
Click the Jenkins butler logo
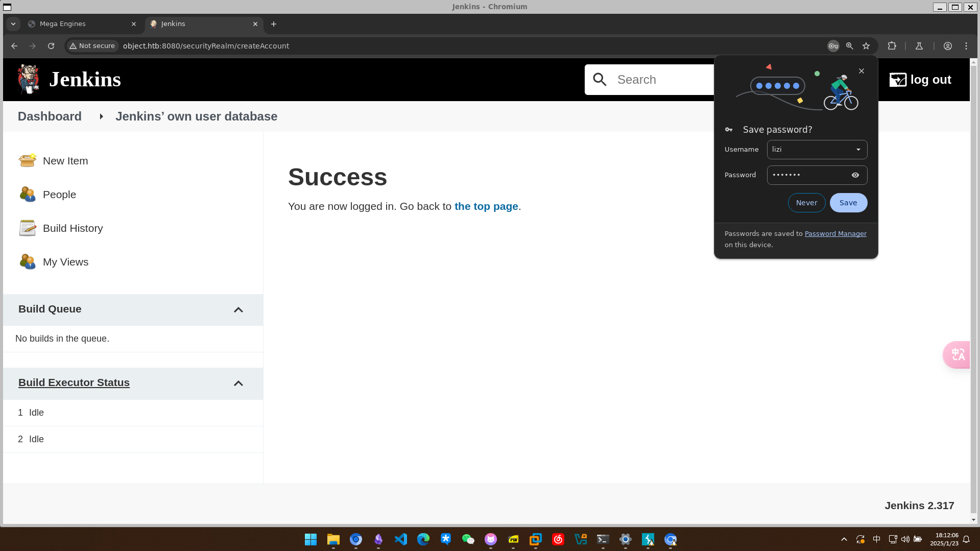pyautogui.click(x=28, y=79)
